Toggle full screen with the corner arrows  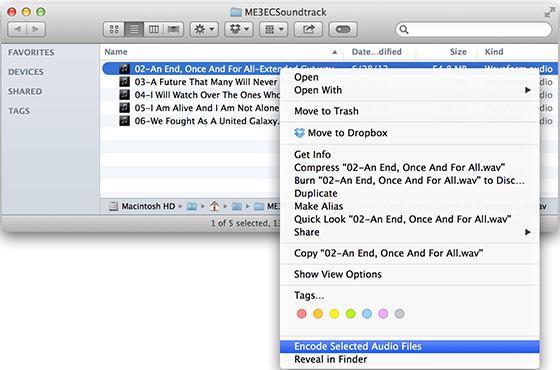click(549, 12)
